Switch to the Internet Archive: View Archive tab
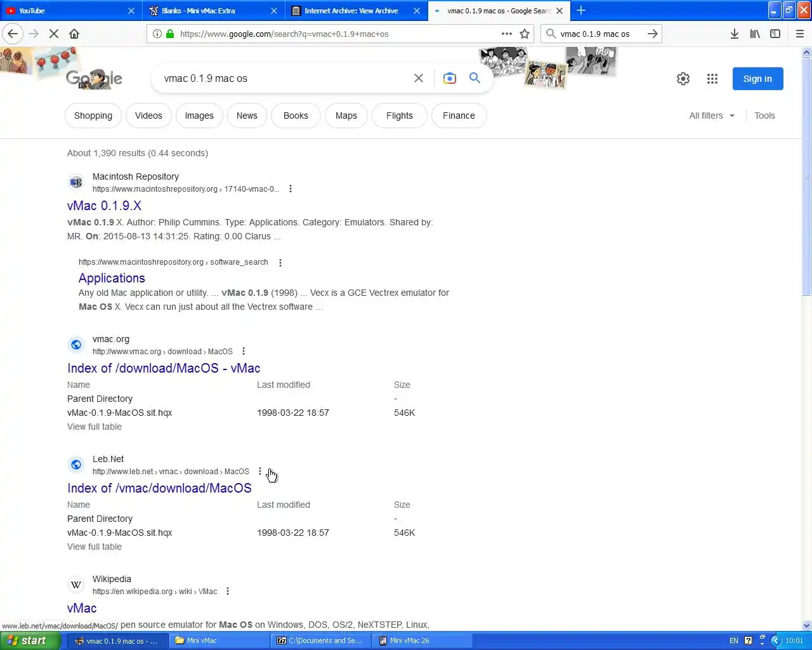Viewport: 812px width, 650px height. 356,11
